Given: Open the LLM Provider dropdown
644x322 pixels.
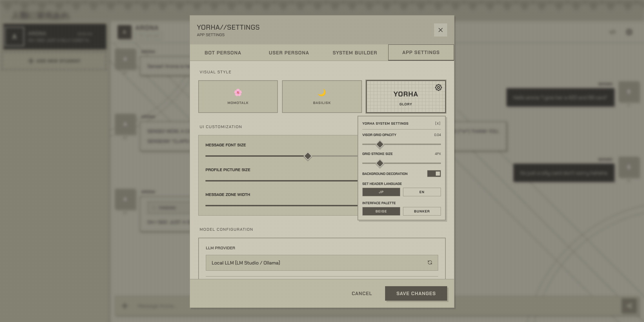Looking at the screenshot, I should point(322,263).
